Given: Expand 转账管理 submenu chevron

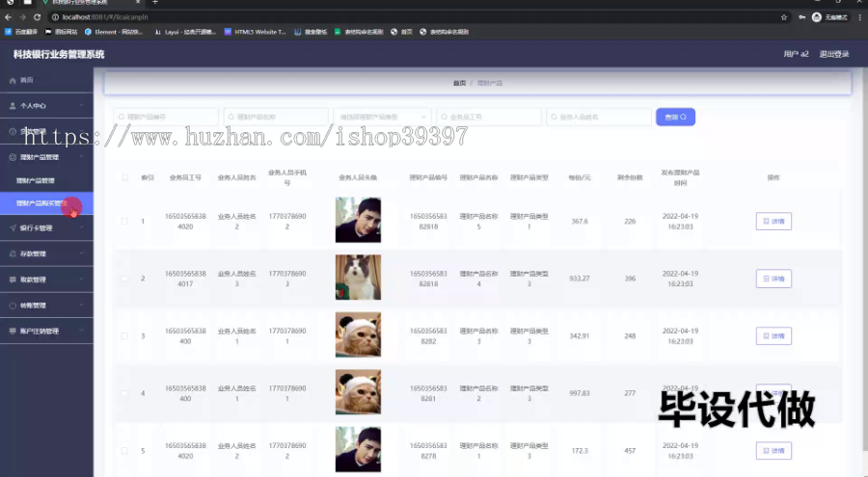Looking at the screenshot, I should point(81,305).
